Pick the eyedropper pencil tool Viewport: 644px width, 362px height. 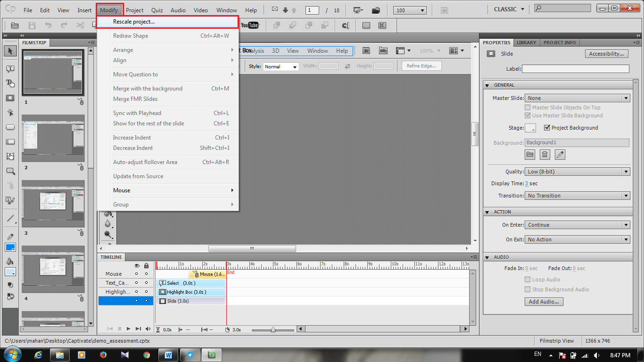[10, 236]
